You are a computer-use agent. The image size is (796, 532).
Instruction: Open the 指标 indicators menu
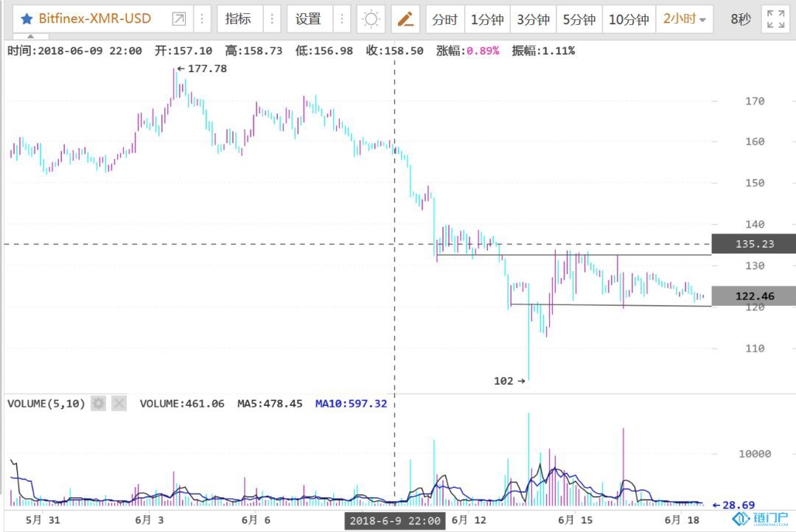[237, 19]
